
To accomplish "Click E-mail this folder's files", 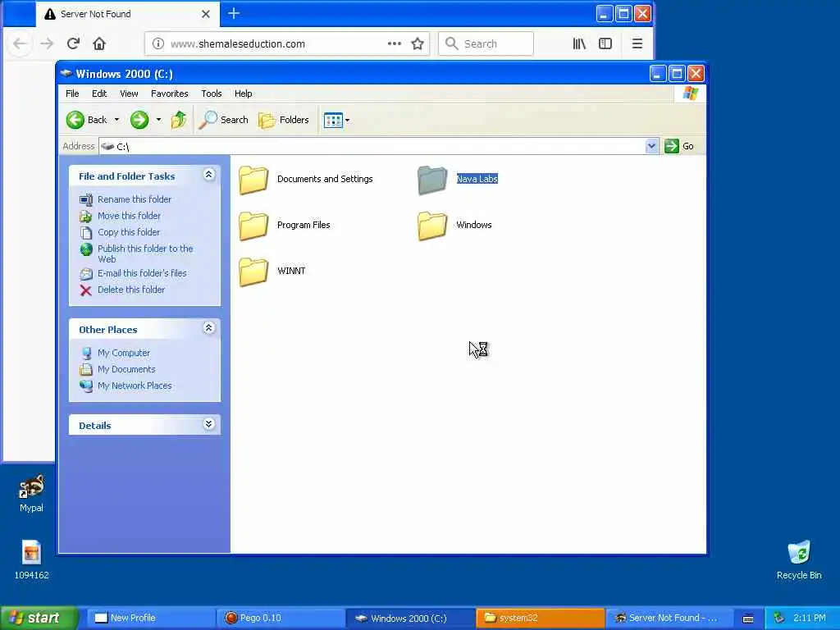I will 142,273.
